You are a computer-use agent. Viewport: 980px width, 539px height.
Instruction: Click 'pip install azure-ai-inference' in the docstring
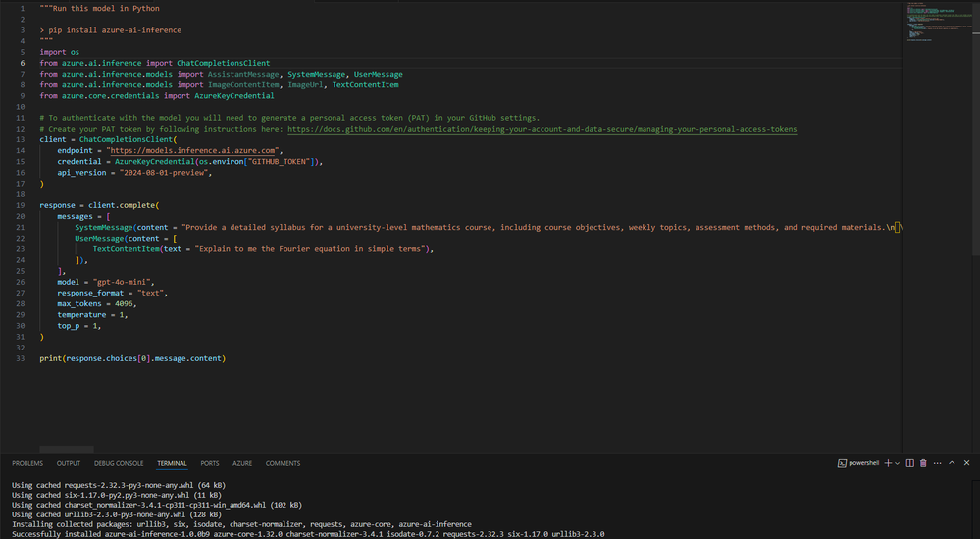[115, 30]
